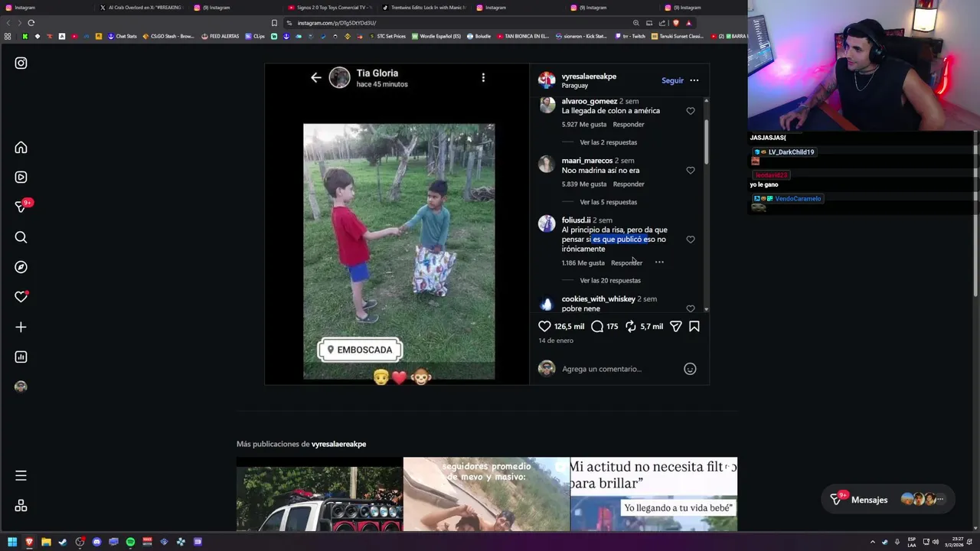
Task: Expand Ver las 2 respuestas
Action: click(x=608, y=142)
